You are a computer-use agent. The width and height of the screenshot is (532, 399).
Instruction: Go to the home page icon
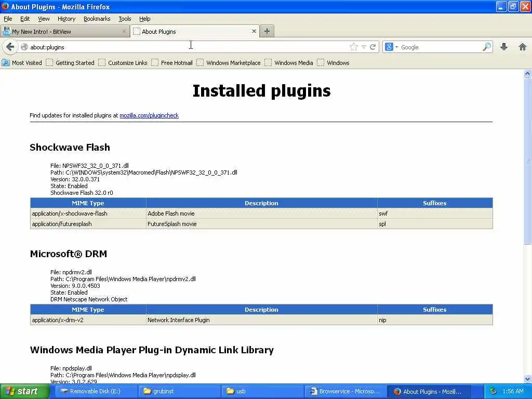(523, 47)
